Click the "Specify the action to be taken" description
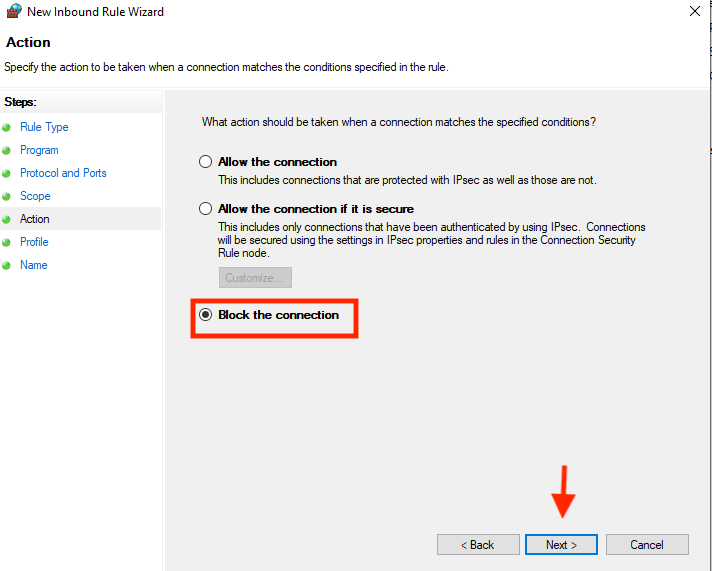Image resolution: width=712 pixels, height=571 pixels. 226,67
